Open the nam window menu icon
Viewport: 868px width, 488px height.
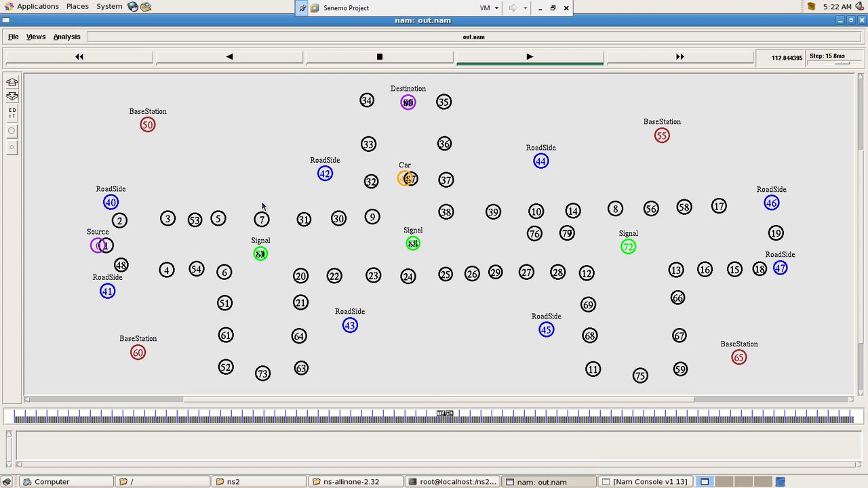(x=5, y=20)
